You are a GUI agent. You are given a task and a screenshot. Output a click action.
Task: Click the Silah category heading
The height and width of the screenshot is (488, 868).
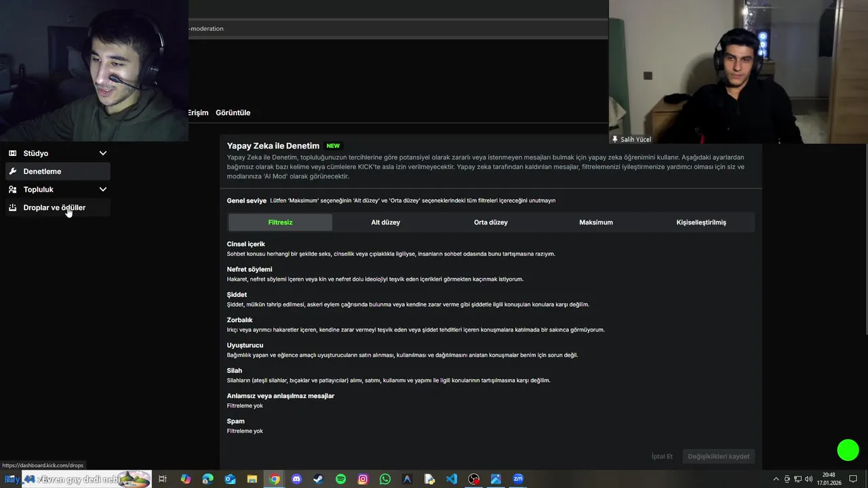[235, 371]
